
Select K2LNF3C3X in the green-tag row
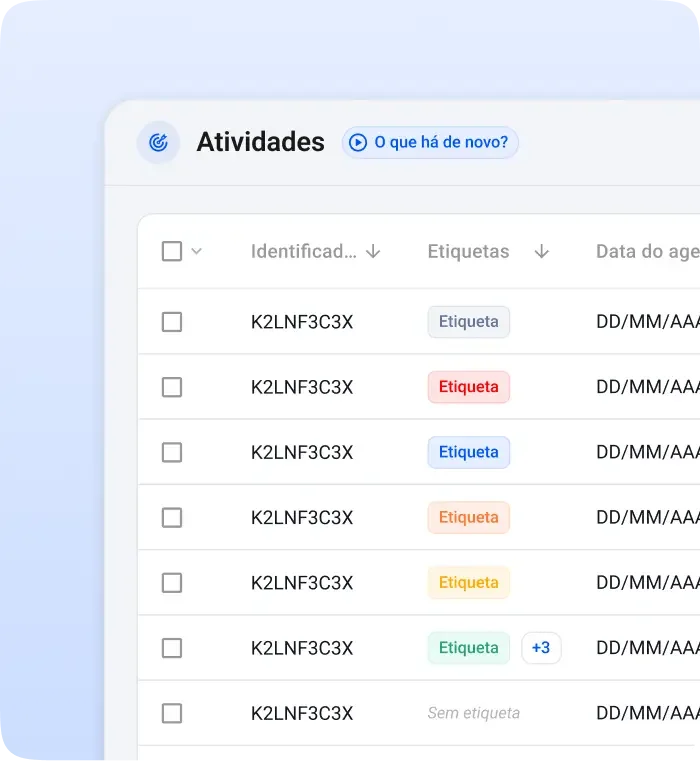click(302, 648)
